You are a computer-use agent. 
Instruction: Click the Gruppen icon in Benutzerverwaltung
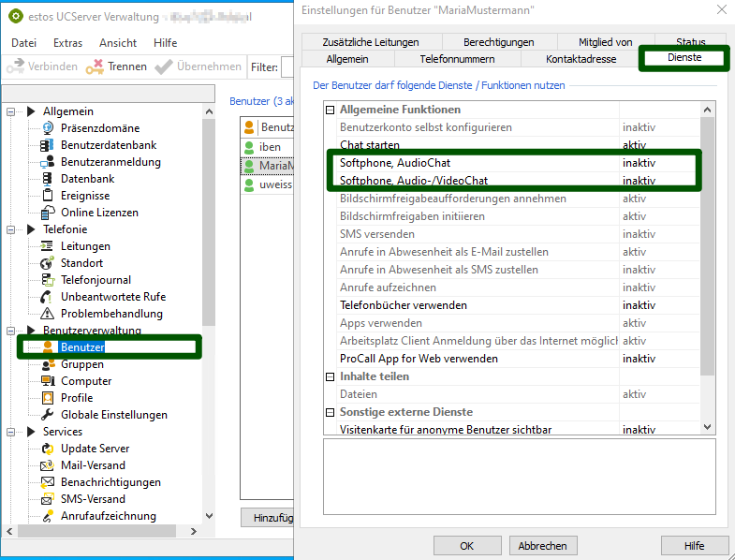[47, 364]
